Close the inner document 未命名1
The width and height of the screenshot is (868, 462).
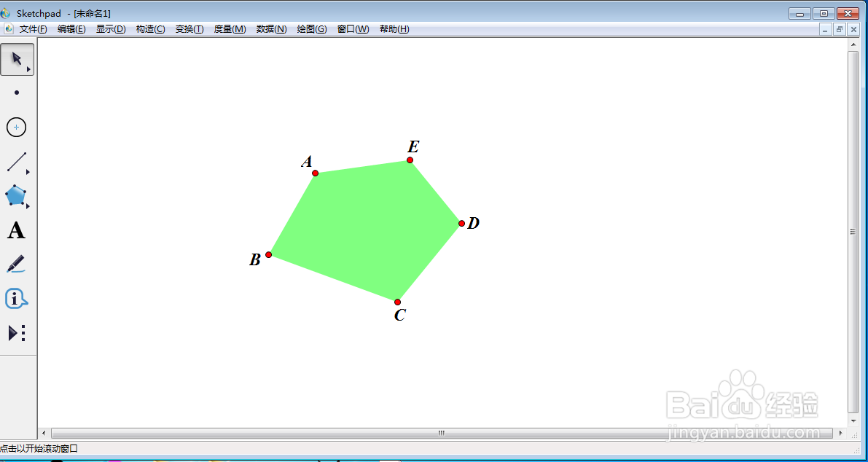coord(853,29)
